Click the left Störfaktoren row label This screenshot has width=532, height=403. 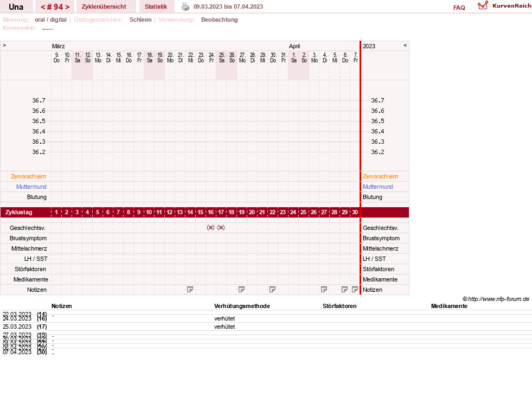[30, 269]
